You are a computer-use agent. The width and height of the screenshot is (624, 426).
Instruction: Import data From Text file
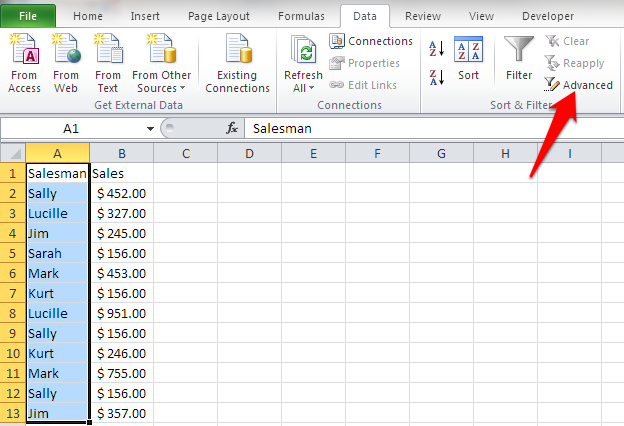coord(108,64)
